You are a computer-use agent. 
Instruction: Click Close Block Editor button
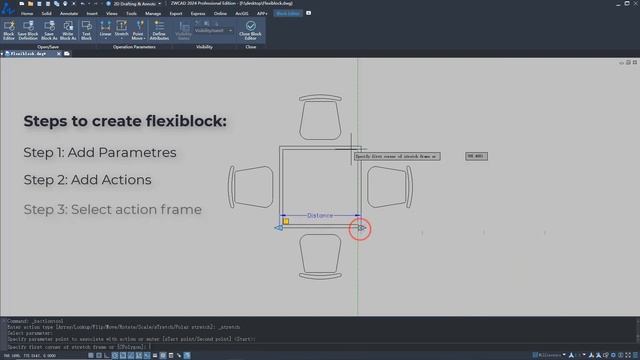tap(250, 30)
